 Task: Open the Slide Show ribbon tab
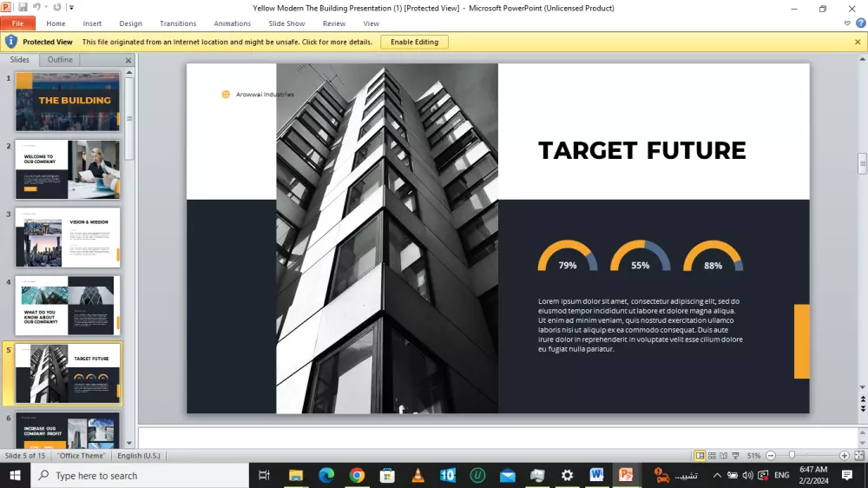click(x=286, y=23)
